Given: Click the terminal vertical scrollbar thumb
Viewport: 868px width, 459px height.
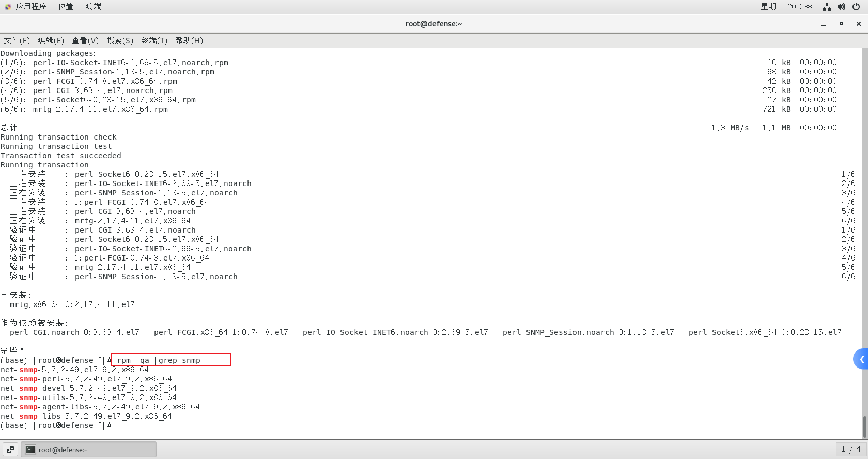Looking at the screenshot, I should [x=865, y=427].
